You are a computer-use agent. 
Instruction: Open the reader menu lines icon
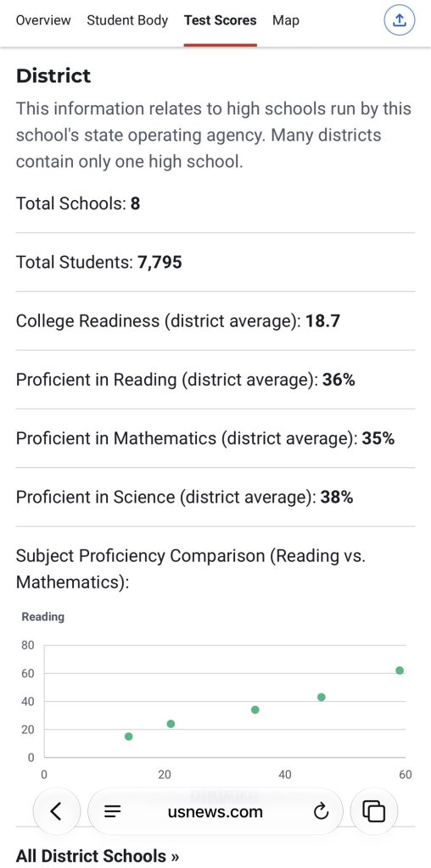pos(113,811)
